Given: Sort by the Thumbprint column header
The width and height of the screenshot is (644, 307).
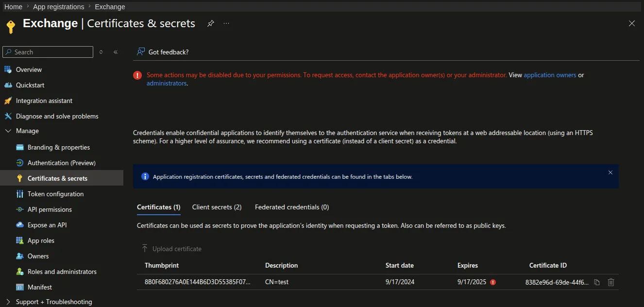Looking at the screenshot, I should (162, 265).
